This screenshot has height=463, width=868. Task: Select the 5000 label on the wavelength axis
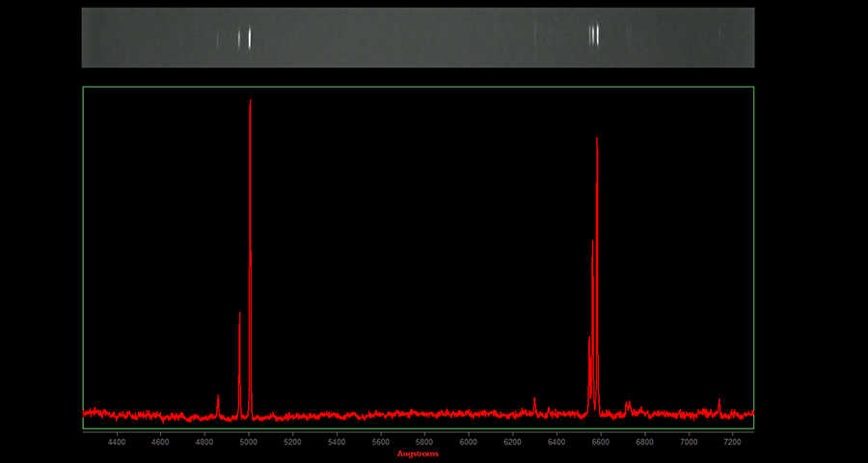point(248,442)
